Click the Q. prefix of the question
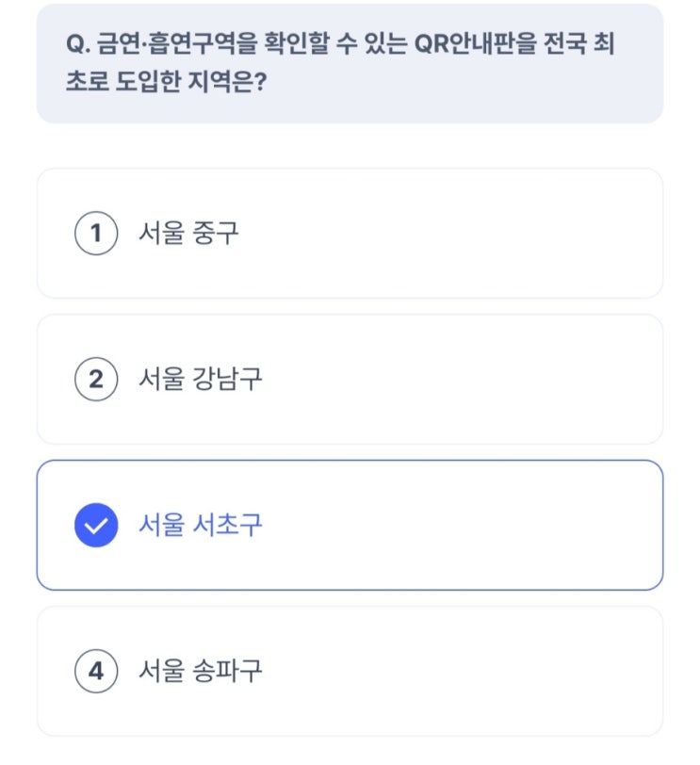 (77, 45)
